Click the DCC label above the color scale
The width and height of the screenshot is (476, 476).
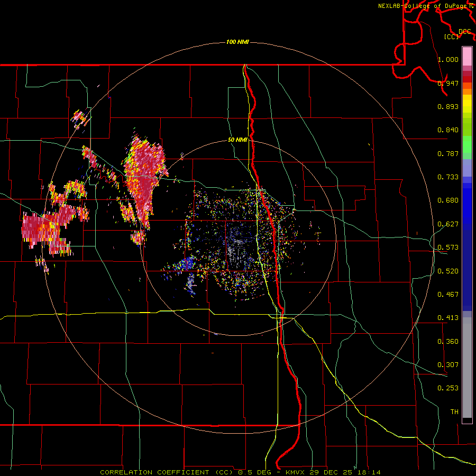465,32
